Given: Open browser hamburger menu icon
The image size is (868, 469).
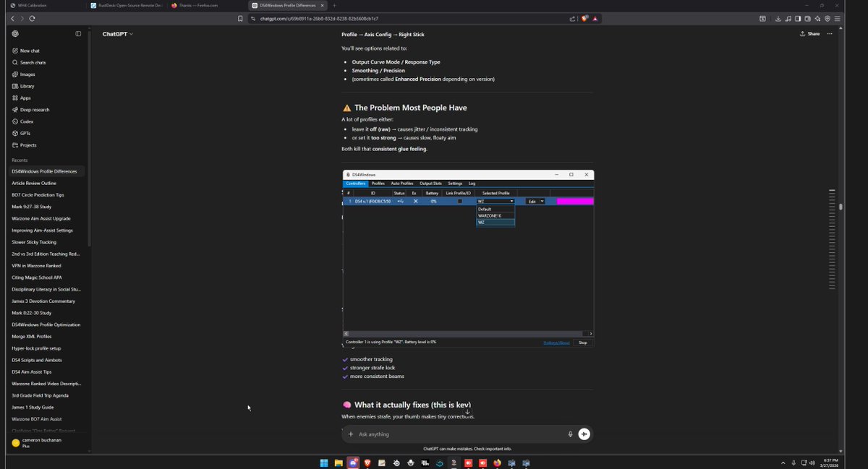Looking at the screenshot, I should tap(837, 19).
